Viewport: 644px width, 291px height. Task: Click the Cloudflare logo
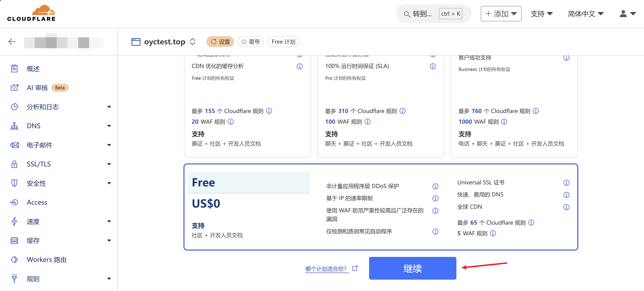(x=31, y=13)
